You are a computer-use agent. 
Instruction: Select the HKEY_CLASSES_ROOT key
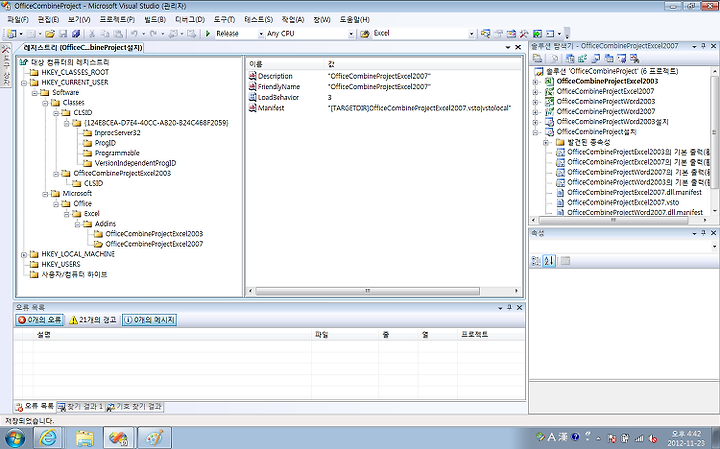pos(75,73)
